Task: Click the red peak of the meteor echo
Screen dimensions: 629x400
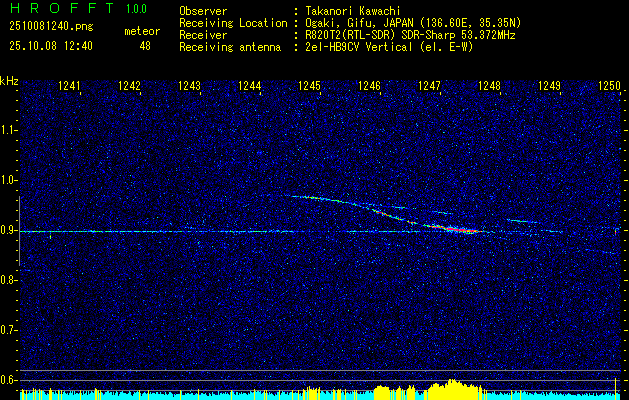Action: pos(455,229)
